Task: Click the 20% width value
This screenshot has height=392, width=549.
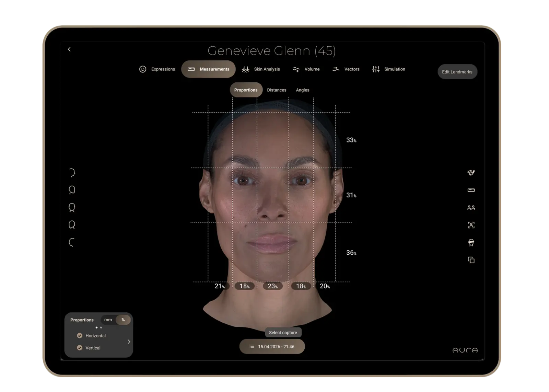Action: (x=325, y=286)
